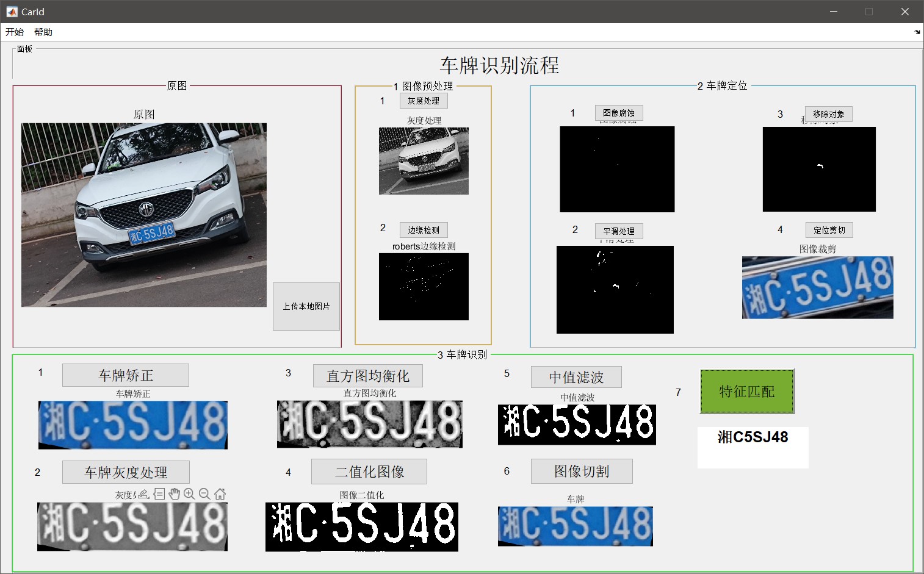Viewport: 924px width, 574px height.
Task: Click the MATLAB icon in title bar
Action: click(x=12, y=12)
